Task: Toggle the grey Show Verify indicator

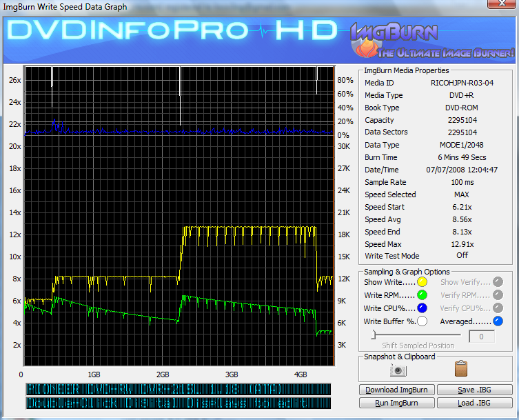Action: [x=498, y=282]
